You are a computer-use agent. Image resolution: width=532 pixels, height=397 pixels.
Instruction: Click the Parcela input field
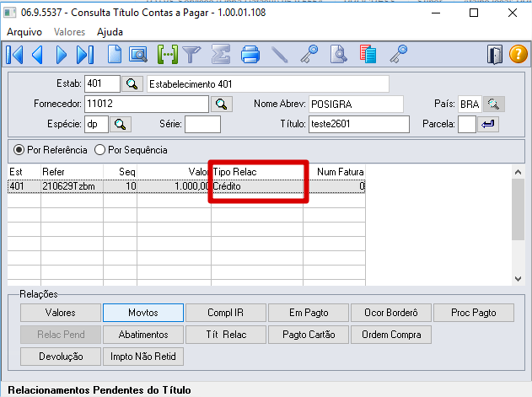point(467,124)
